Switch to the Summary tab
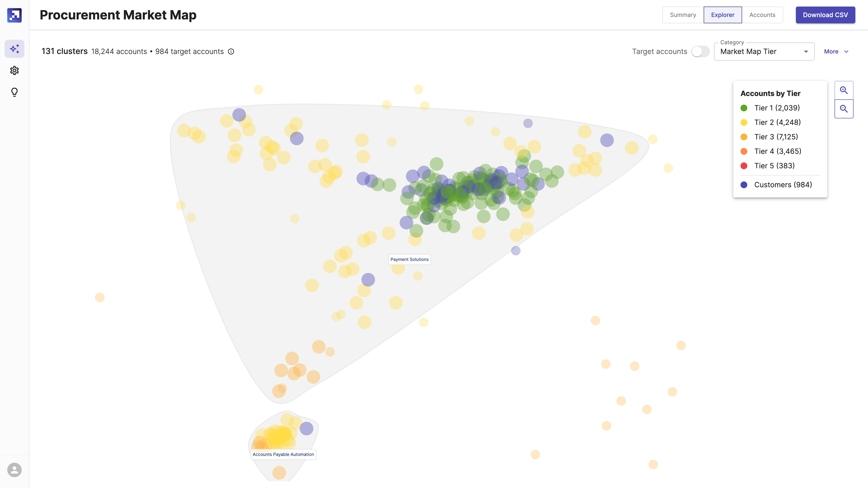The width and height of the screenshot is (868, 488). coord(682,14)
